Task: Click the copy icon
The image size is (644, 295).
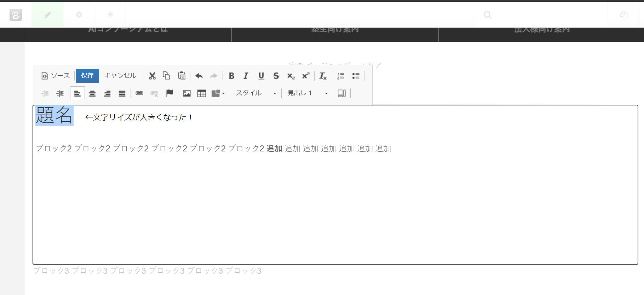Action: click(x=166, y=76)
